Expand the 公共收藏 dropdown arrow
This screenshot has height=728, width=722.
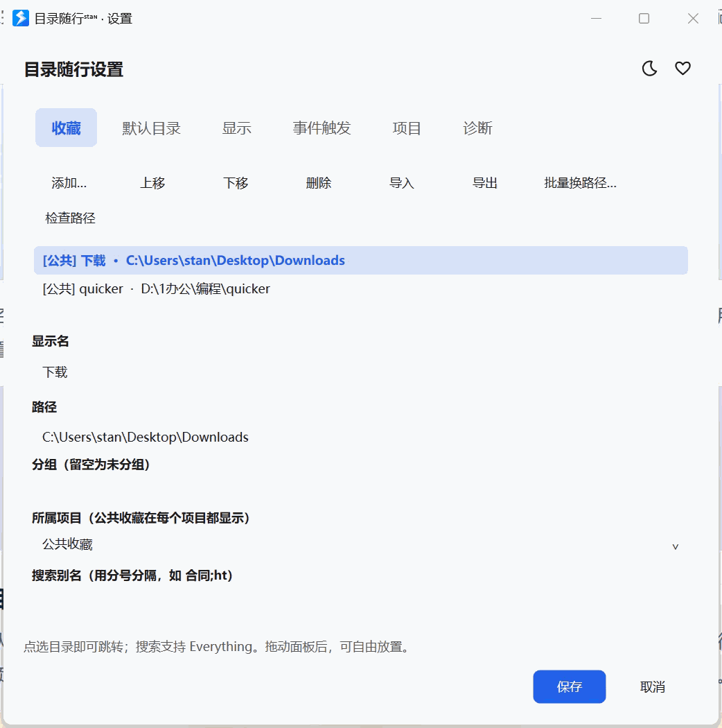coord(676,546)
